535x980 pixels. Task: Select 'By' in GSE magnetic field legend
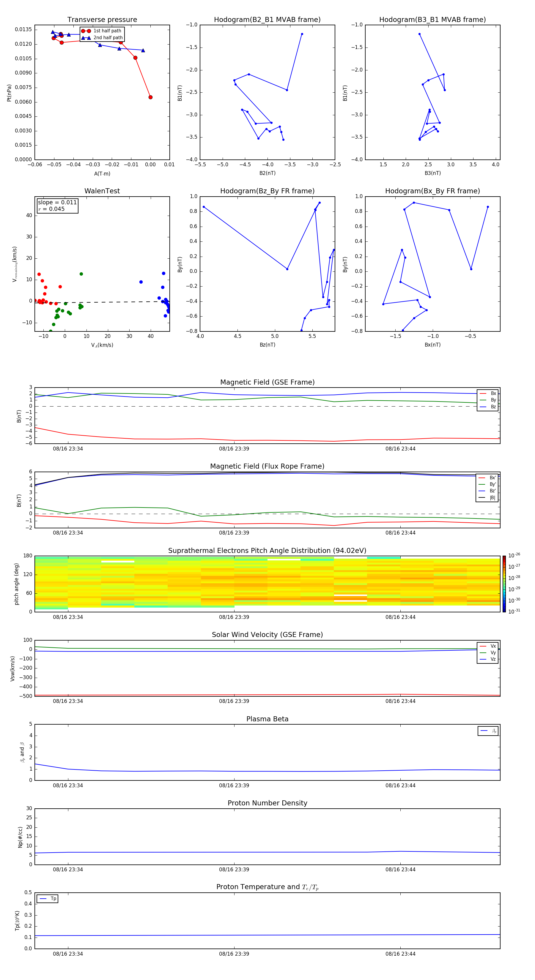[x=488, y=400]
